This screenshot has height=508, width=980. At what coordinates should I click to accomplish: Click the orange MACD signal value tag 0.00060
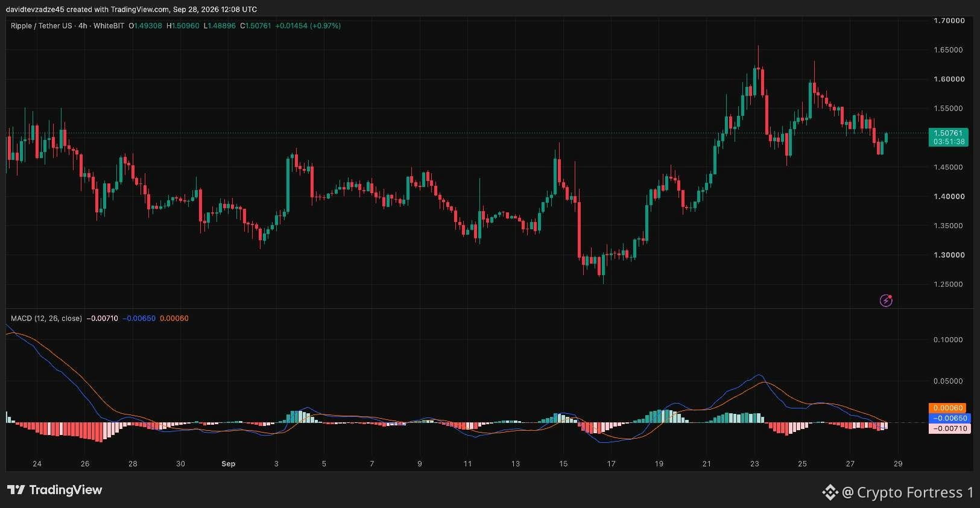pyautogui.click(x=948, y=408)
